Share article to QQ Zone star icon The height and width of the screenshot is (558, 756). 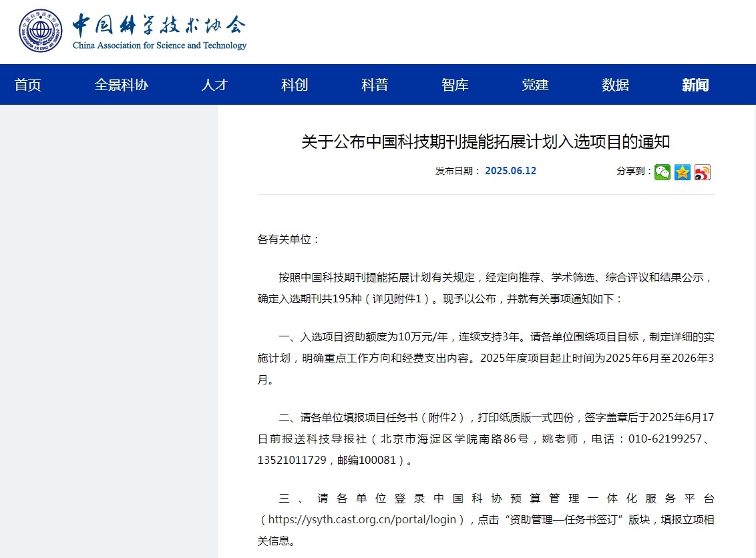pos(683,172)
